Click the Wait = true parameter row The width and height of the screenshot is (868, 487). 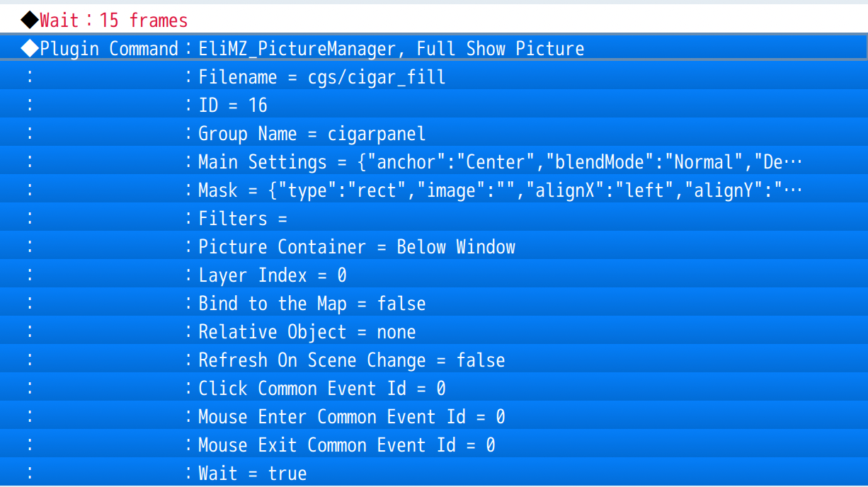tap(252, 474)
